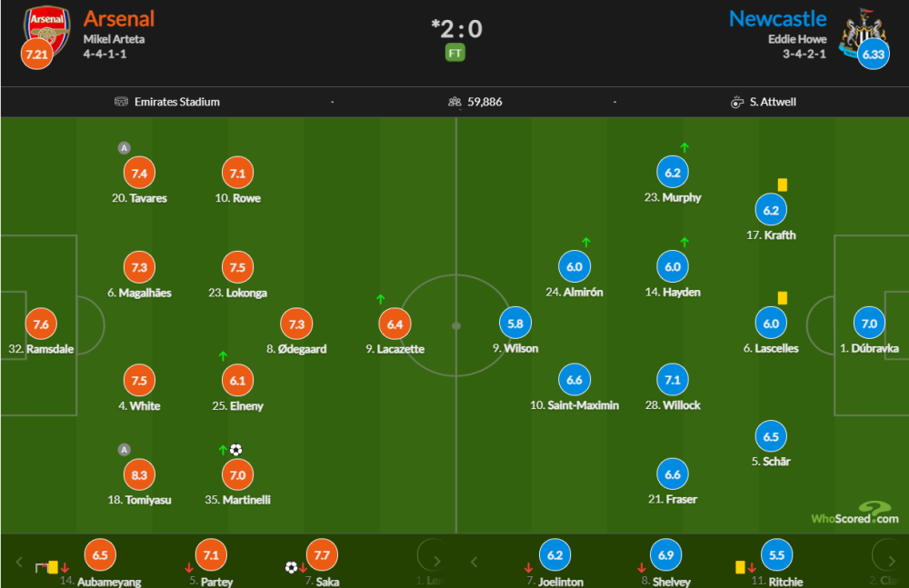
Task: Select Tomiyasu's 8.3 rating circle
Action: click(139, 475)
